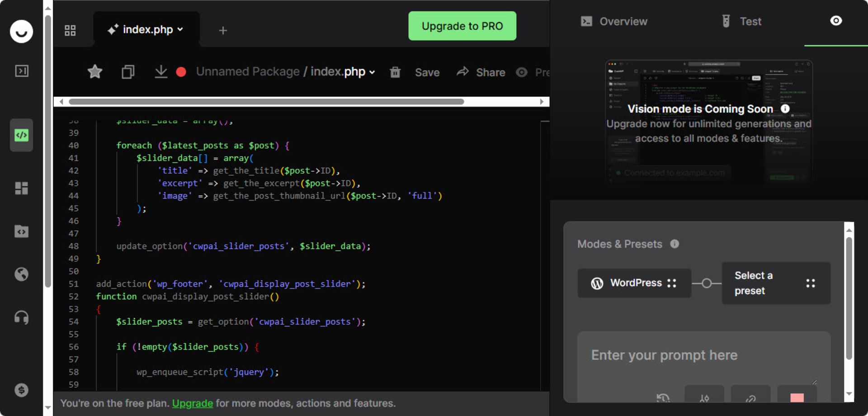Click the Save button

click(427, 72)
